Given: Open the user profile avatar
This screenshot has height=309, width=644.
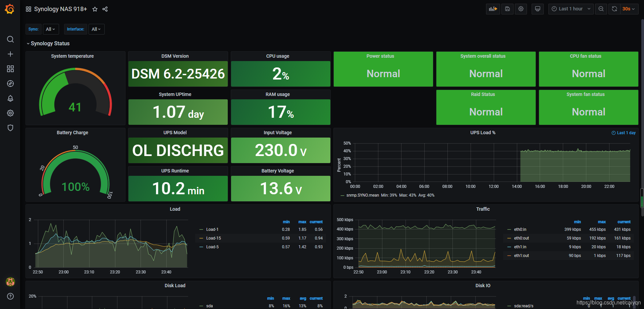Looking at the screenshot, I should point(10,282).
